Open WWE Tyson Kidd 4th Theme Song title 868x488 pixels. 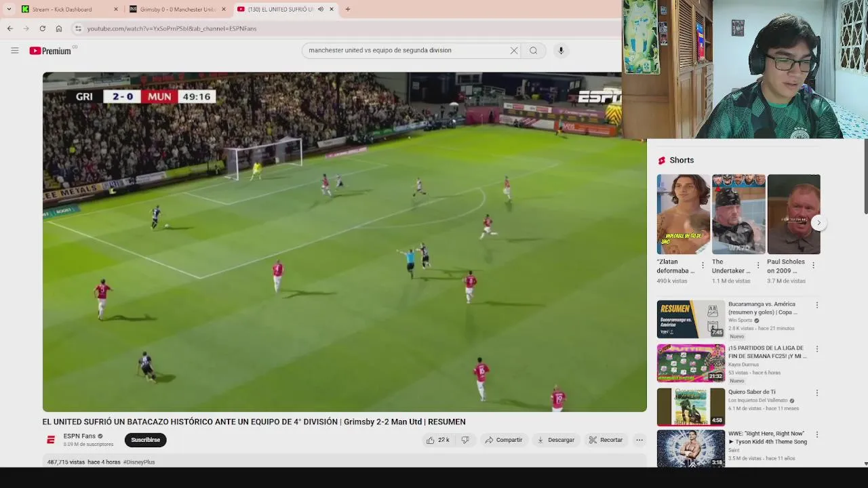(768, 438)
